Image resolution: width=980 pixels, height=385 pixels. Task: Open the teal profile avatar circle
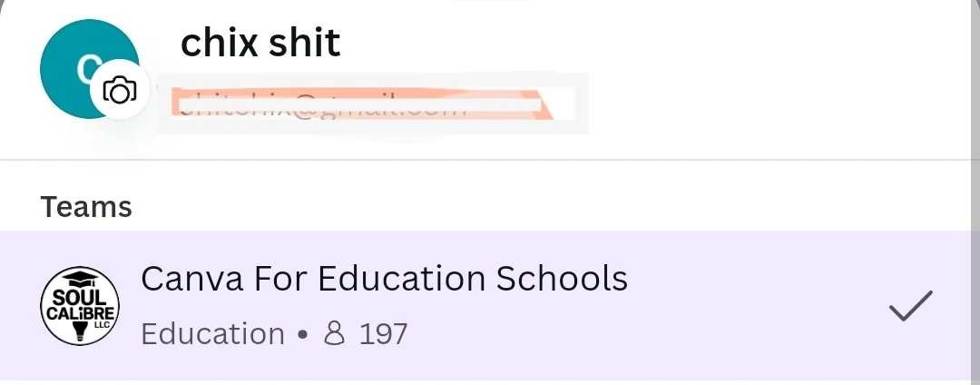click(89, 69)
